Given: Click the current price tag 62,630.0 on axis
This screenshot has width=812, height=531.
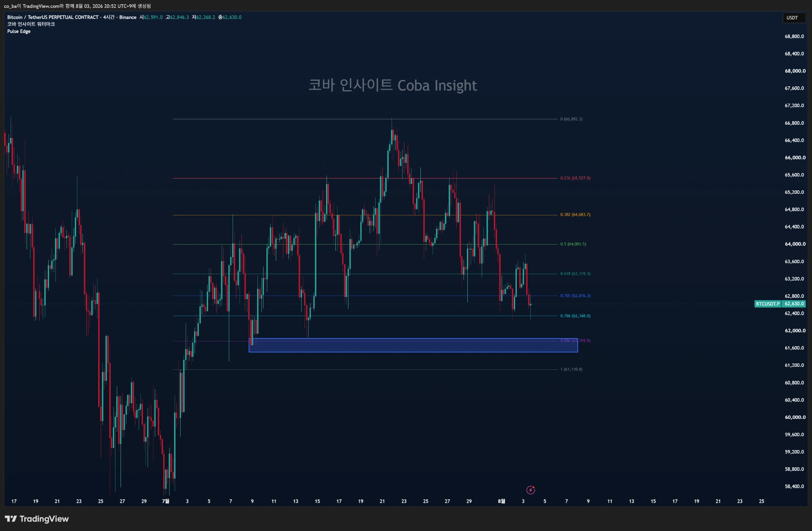Looking at the screenshot, I should coord(794,304).
